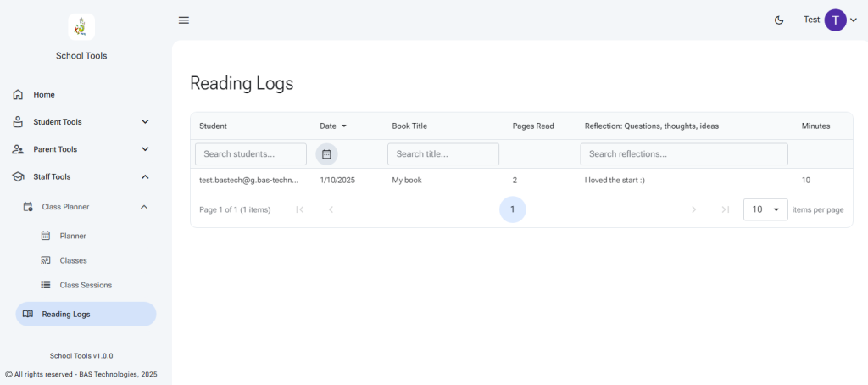
Task: Click the hamburger menu icon
Action: click(x=184, y=20)
